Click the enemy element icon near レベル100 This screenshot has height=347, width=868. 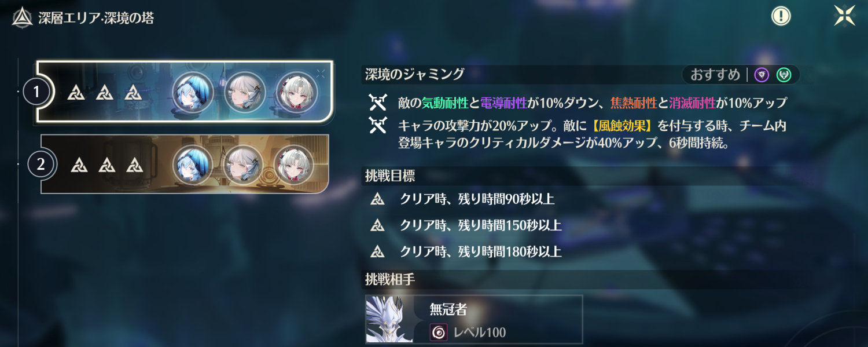click(x=439, y=332)
